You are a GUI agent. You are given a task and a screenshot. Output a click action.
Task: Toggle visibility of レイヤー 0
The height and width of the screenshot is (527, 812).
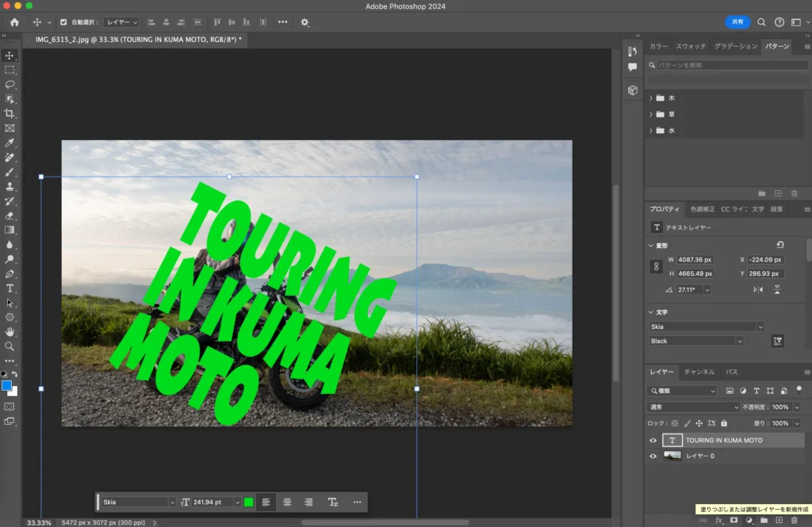(653, 456)
